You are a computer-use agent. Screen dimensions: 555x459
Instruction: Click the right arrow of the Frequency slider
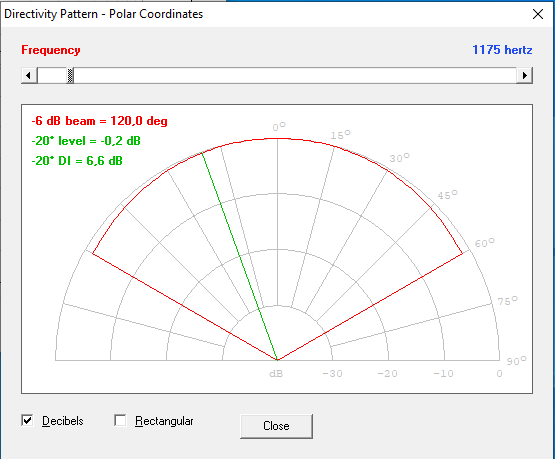click(x=525, y=75)
